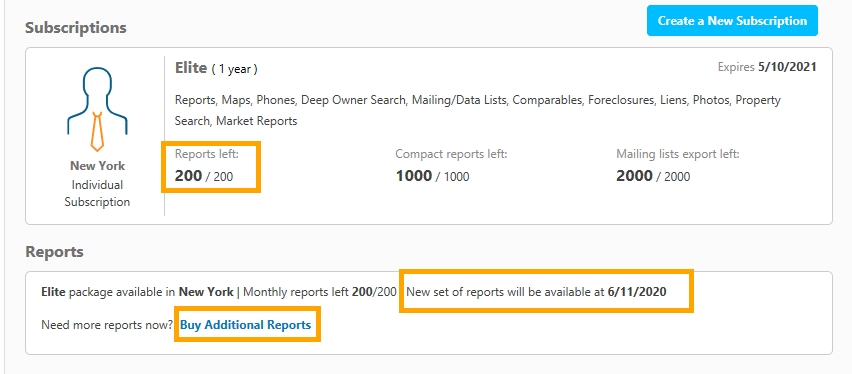Click 'Need more reports now?' text
Screen dimensions: 852x374
[107, 325]
